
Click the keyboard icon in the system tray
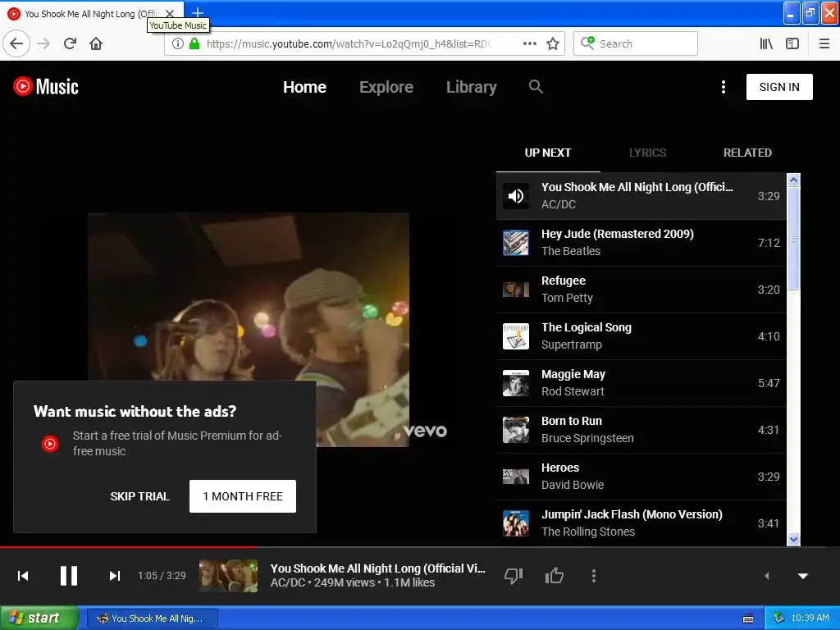748,619
